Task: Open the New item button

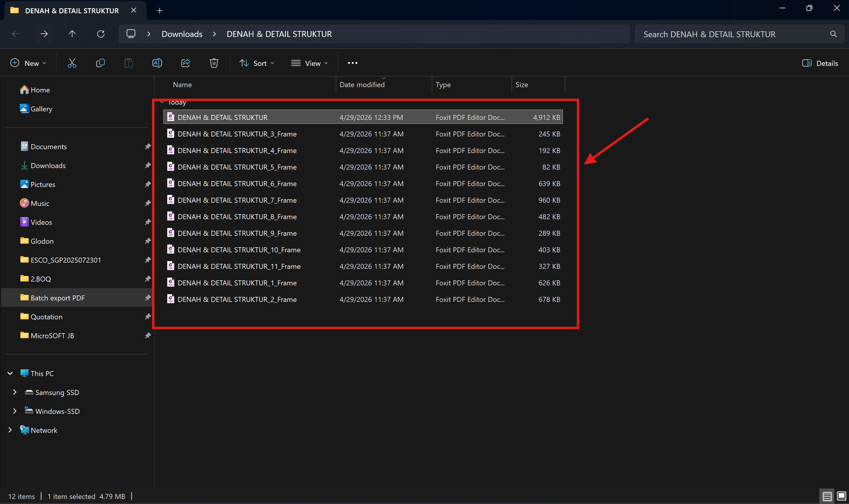Action: click(x=29, y=63)
